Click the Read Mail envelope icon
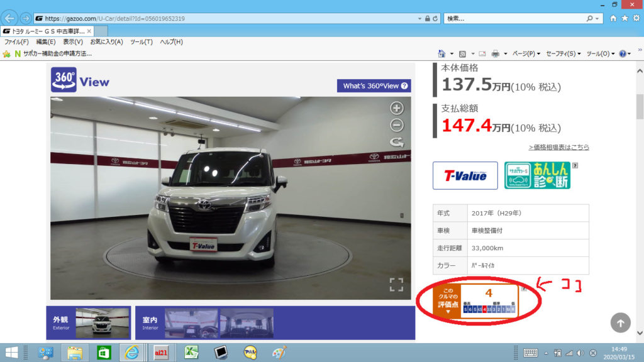Viewport: 644px width, 362px height. 482,54
